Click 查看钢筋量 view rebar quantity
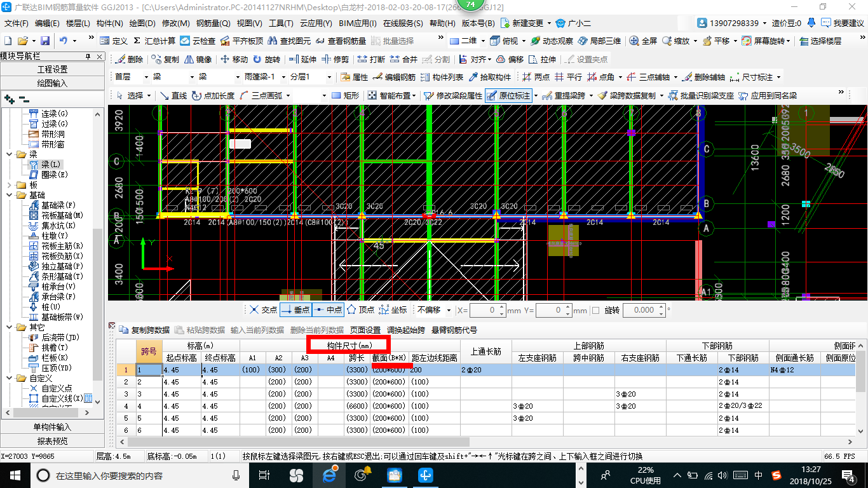The height and width of the screenshot is (488, 868). coord(341,41)
